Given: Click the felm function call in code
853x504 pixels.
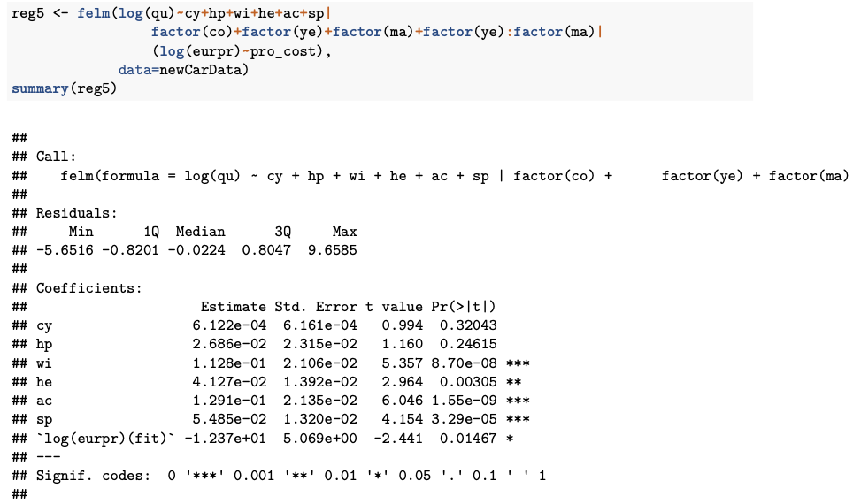Looking at the screenshot, I should click(94, 13).
